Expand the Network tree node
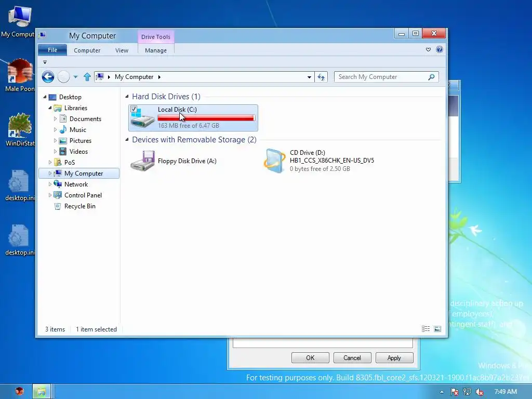Image resolution: width=532 pixels, height=399 pixels. 50,184
